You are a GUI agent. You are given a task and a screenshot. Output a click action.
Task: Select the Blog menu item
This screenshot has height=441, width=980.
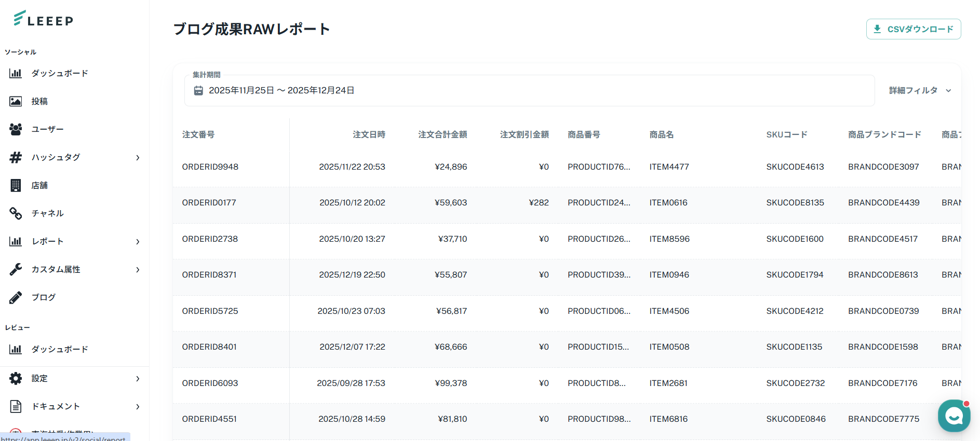(44, 297)
